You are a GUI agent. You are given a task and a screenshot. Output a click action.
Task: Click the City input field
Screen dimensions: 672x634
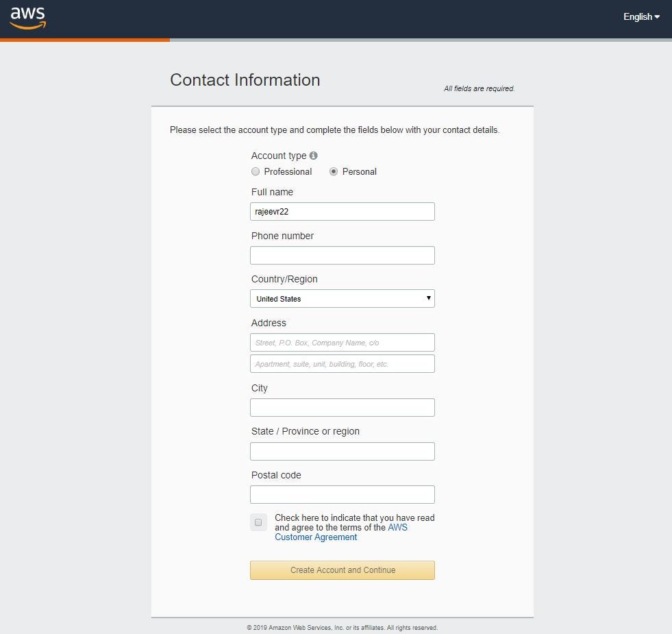point(343,407)
